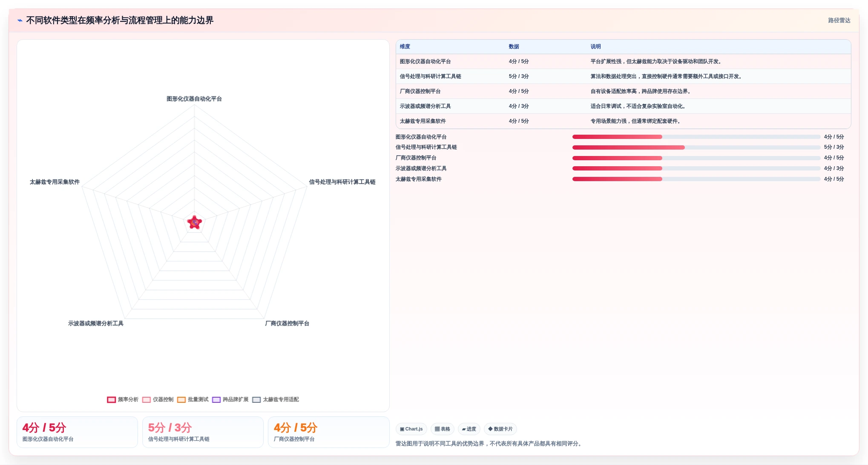This screenshot has height=465, width=868.
Task: Open the 信号处理与科研计算工具链 score card
Action: (203, 432)
